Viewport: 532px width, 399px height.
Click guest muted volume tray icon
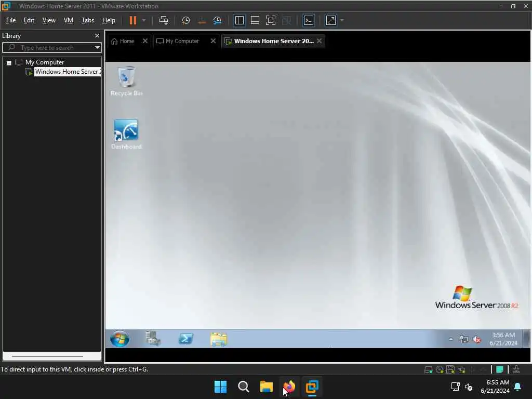coord(477,339)
